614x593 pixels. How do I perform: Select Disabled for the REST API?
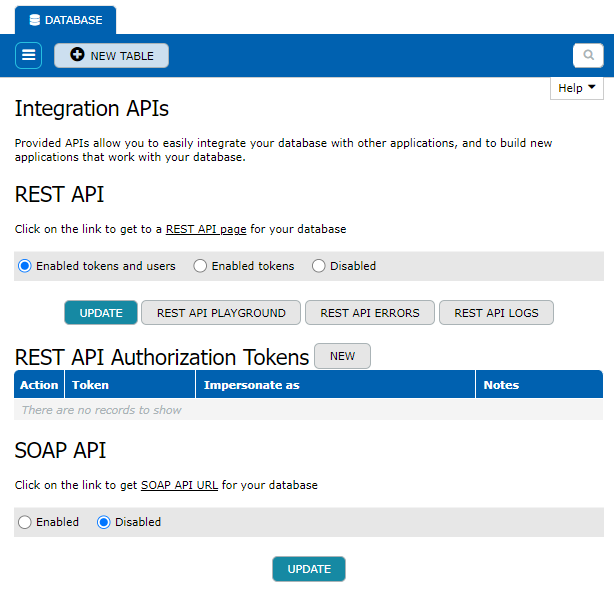(x=318, y=266)
